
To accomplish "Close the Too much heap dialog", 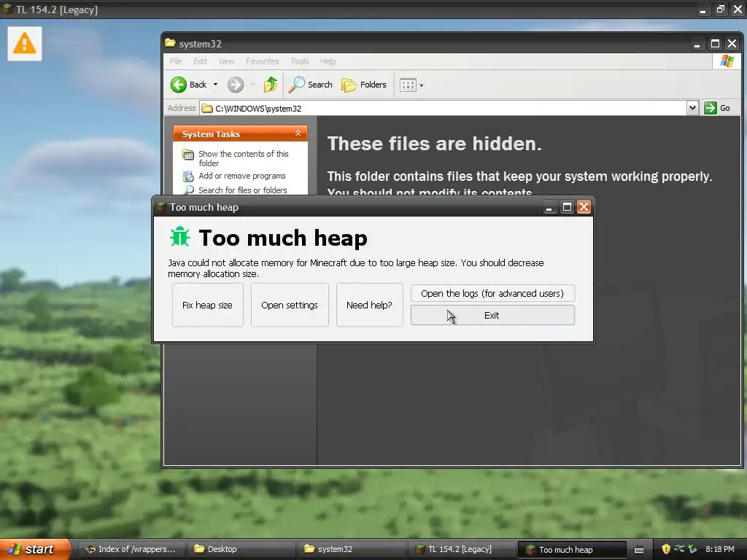I will [584, 206].
